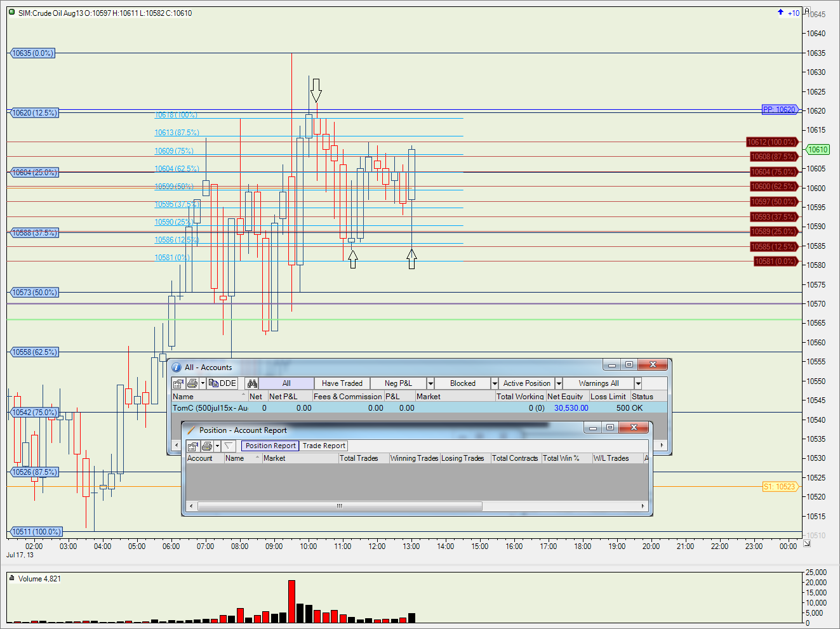Toggle the All accounts filter
Viewport: 840px width, 629px height.
[x=286, y=383]
